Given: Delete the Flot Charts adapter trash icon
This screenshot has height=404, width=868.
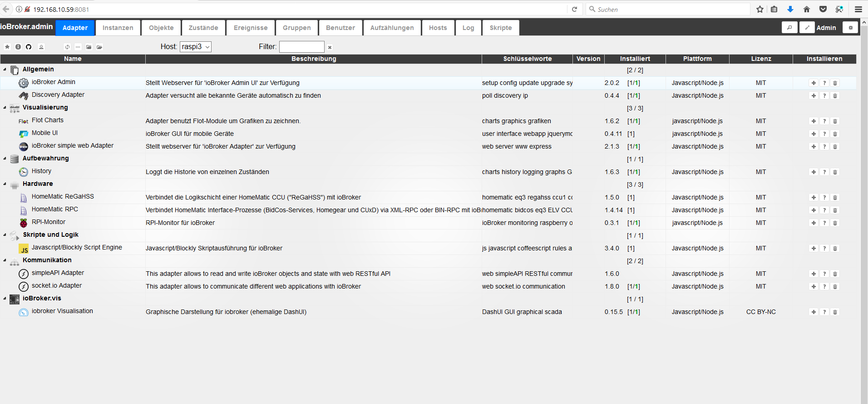Looking at the screenshot, I should (835, 121).
